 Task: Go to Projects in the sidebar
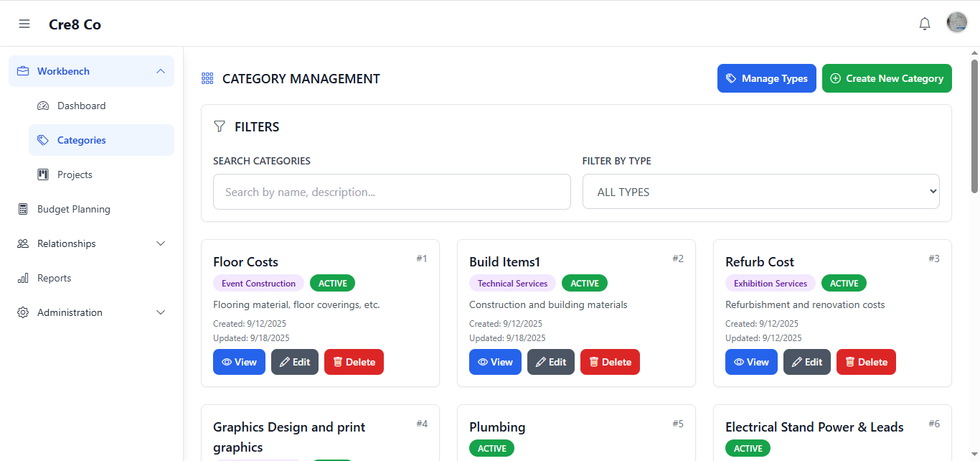(75, 174)
